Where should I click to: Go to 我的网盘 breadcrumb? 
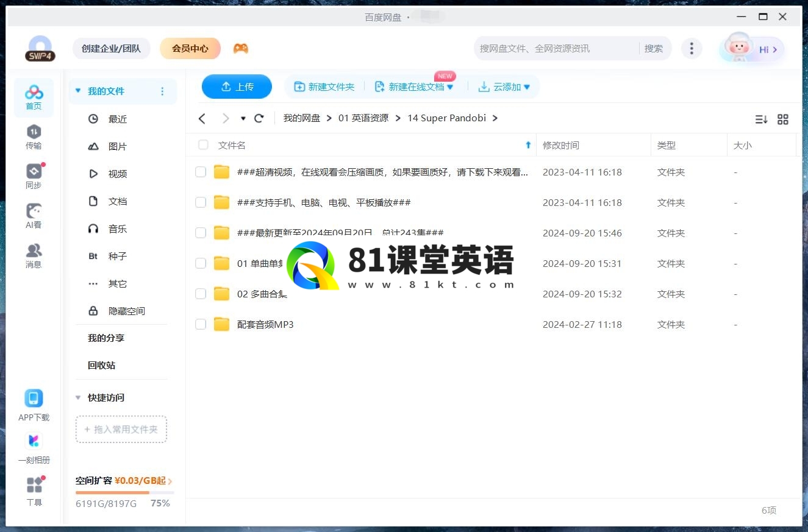(x=302, y=118)
